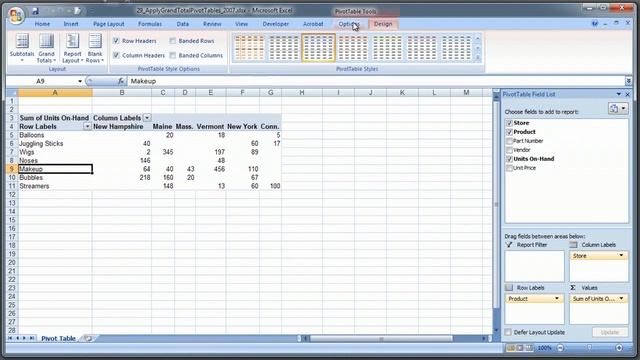The image size is (640, 360).
Task: Toggle the Column Headers checkbox
Action: (116, 55)
